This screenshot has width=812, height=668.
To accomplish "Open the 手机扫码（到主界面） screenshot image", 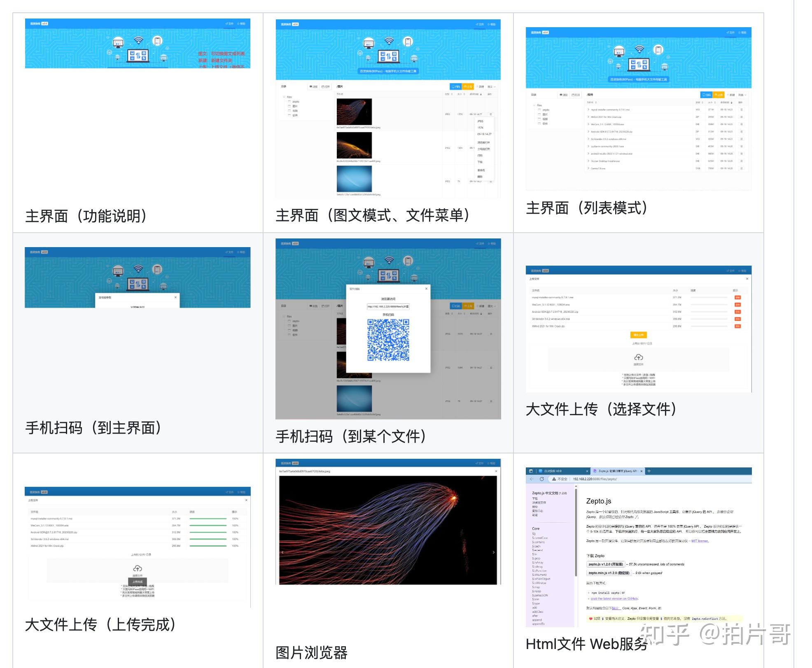I will pyautogui.click(x=138, y=277).
